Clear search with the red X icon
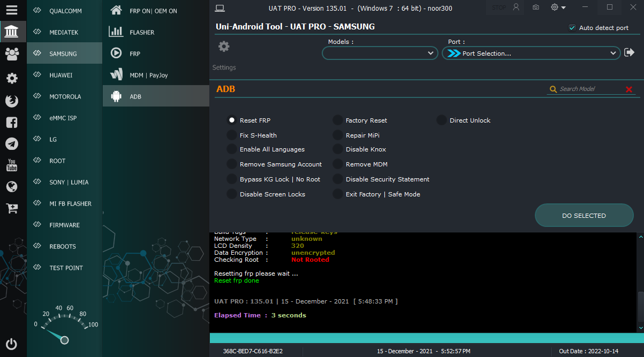The image size is (644, 357). [629, 89]
